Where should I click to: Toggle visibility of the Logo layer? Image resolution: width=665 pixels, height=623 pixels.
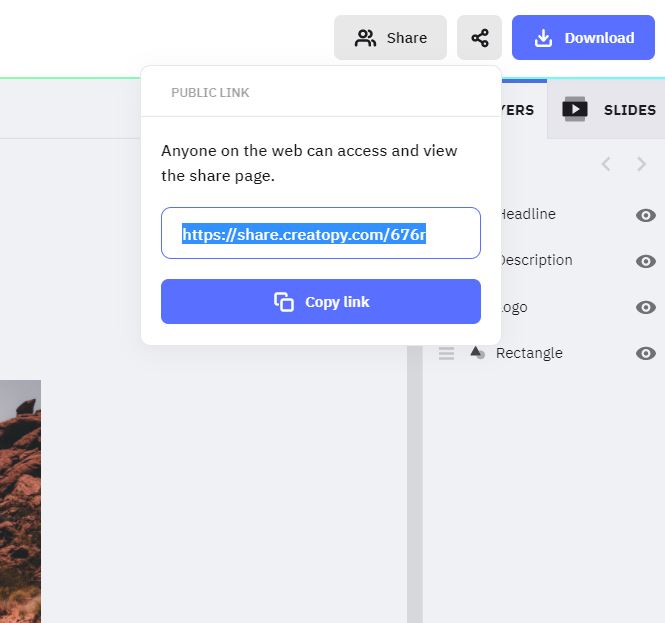[646, 307]
